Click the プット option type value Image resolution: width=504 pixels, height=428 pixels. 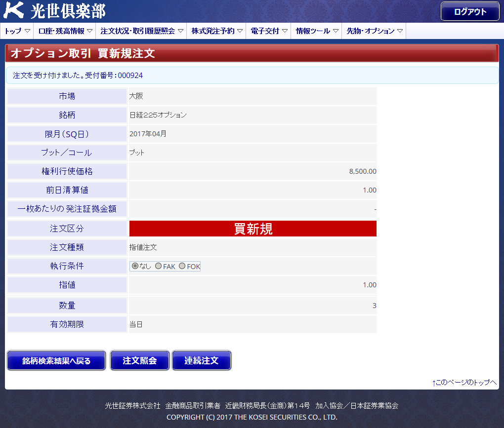(x=136, y=153)
